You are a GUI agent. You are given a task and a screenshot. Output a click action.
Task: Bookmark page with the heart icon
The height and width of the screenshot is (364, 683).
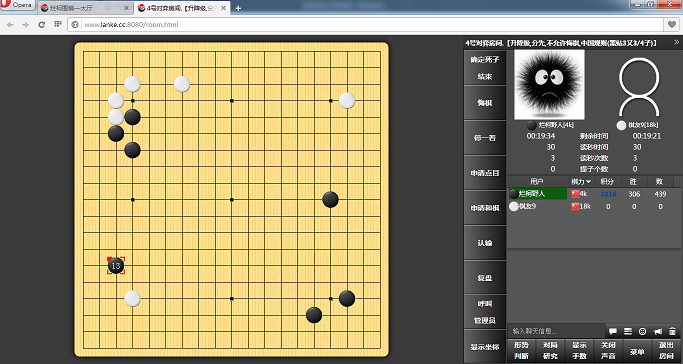coord(672,25)
